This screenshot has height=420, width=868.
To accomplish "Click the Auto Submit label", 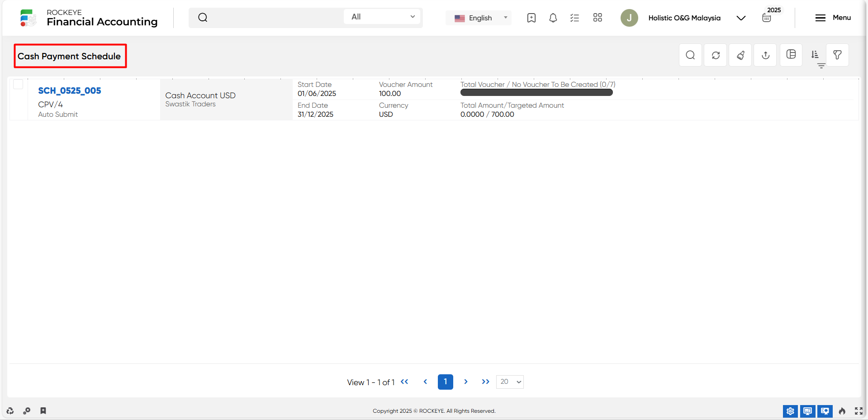I will click(58, 115).
